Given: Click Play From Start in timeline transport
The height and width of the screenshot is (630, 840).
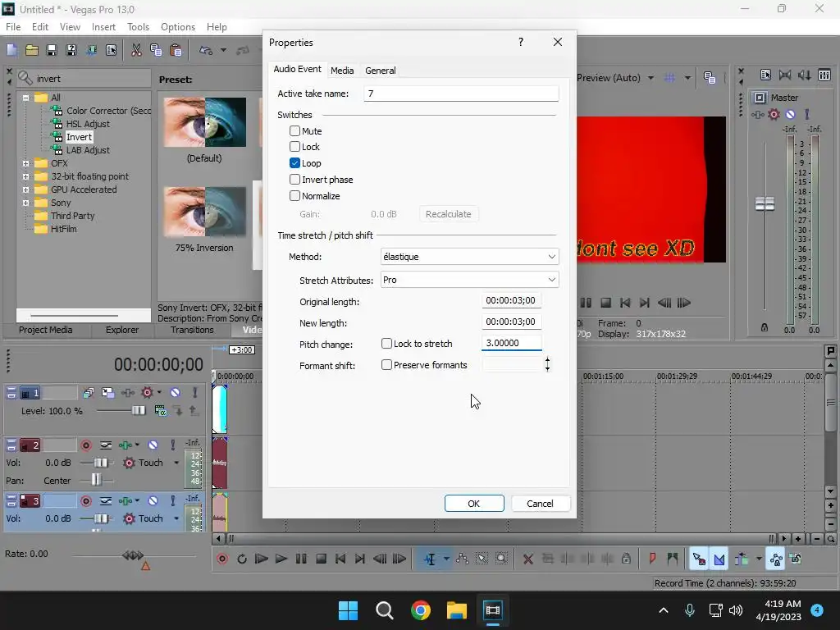Looking at the screenshot, I should tap(262, 559).
